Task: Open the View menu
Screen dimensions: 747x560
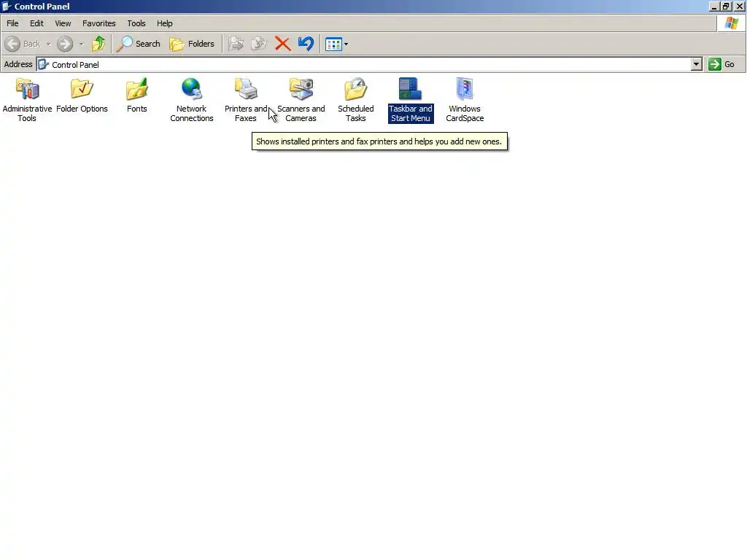Action: pos(63,23)
